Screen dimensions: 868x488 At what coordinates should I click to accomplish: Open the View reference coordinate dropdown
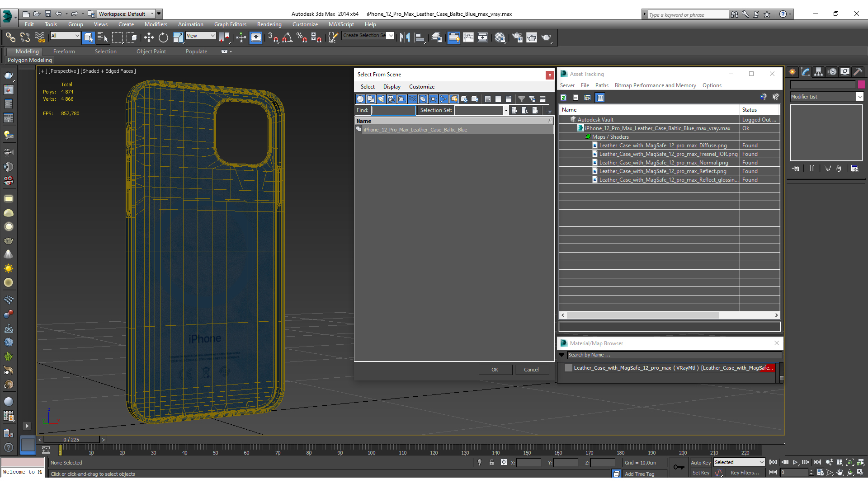click(x=201, y=36)
